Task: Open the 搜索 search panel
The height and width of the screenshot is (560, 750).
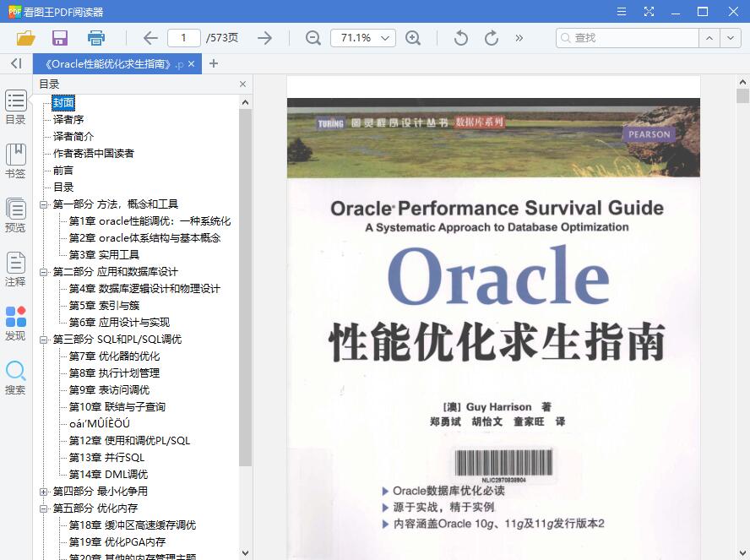Action: pos(15,378)
